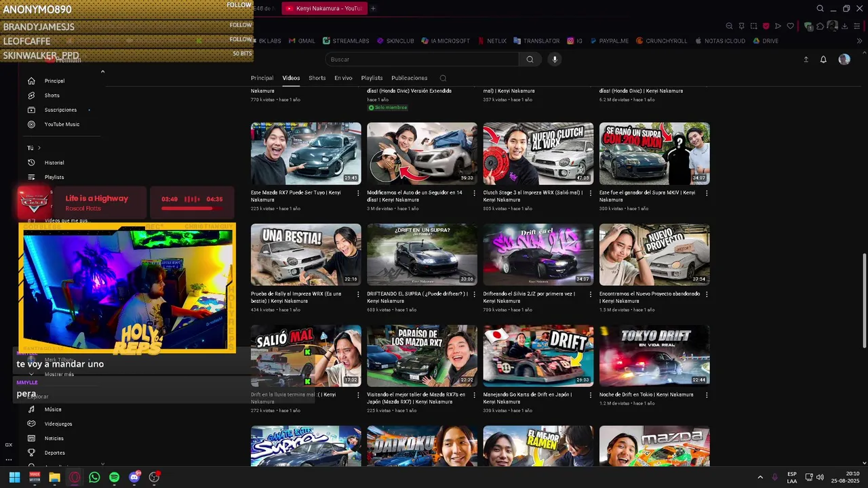Expand the Tú section chevron

[39, 148]
